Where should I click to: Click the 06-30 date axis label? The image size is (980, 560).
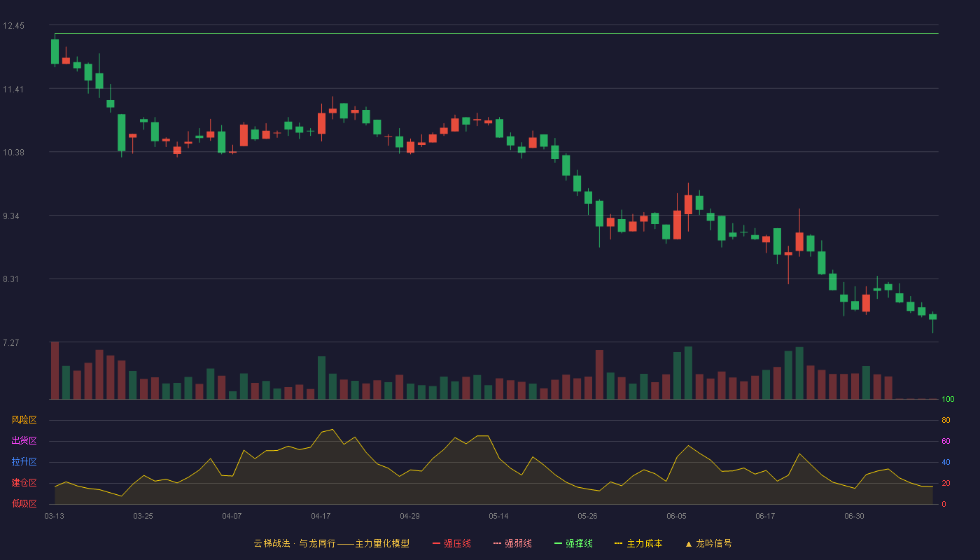(854, 516)
